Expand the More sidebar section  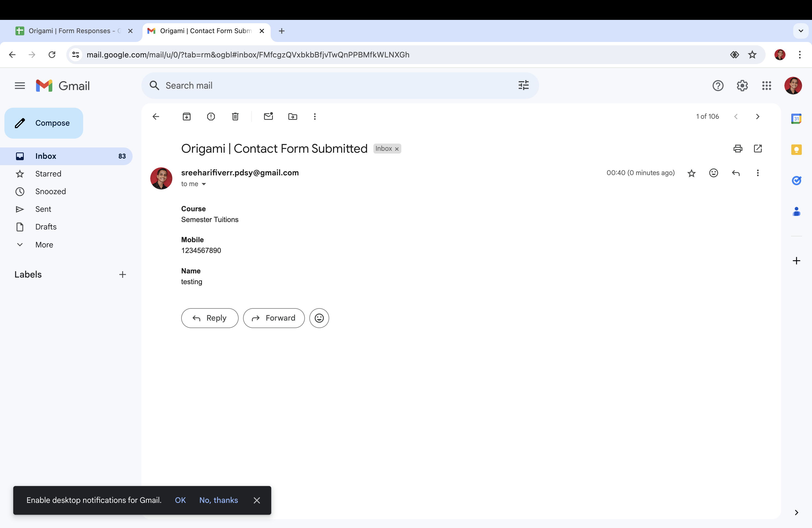click(44, 245)
